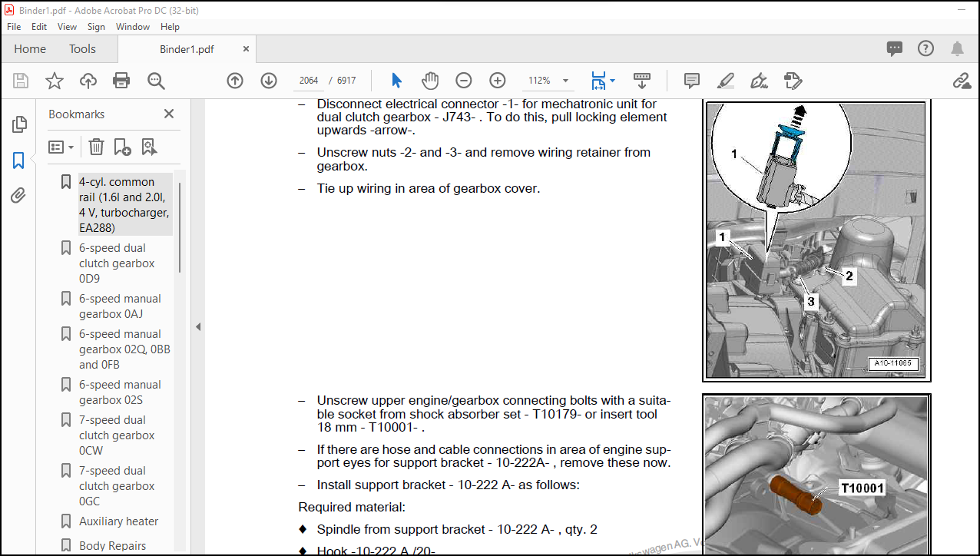Open 6-speed dual clutch gearbox 0D9 bookmark

tap(117, 263)
